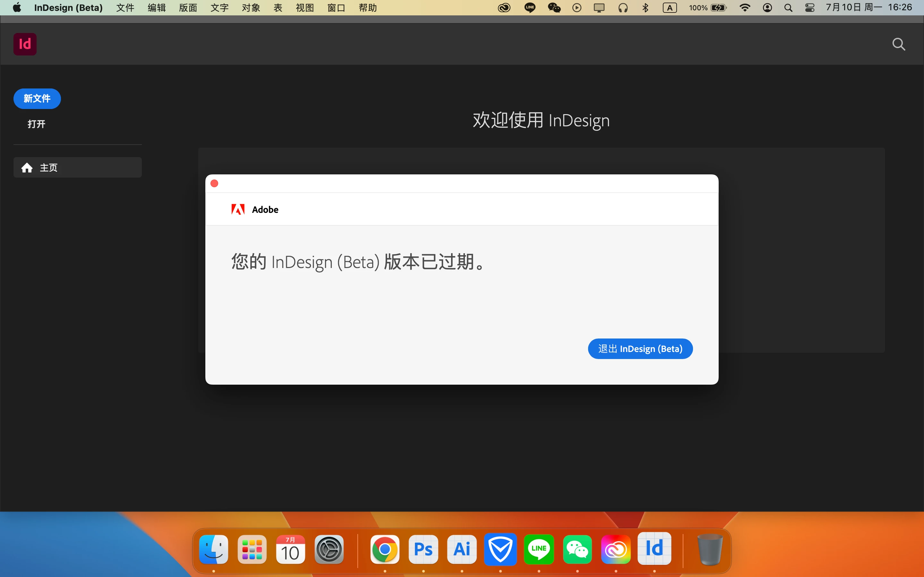
Task: Click the 新文件 button
Action: coord(37,99)
